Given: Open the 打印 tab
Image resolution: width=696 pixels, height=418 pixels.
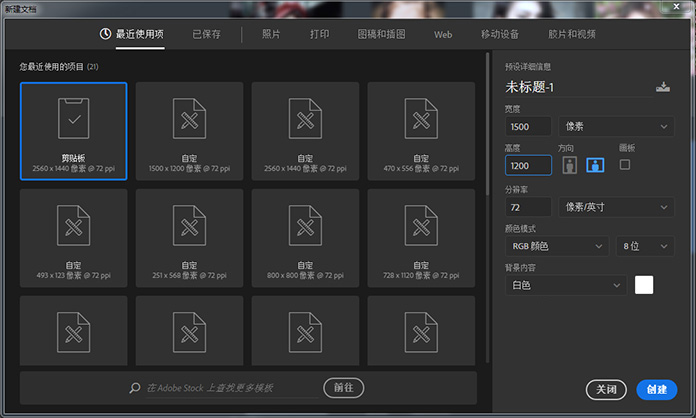Looking at the screenshot, I should [x=320, y=34].
